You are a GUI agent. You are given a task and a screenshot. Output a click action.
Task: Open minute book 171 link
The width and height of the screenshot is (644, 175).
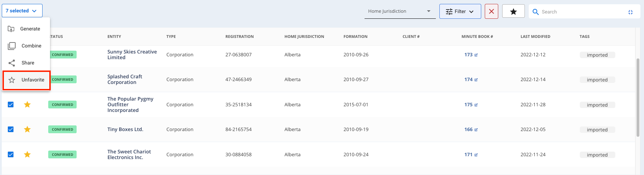[471, 155]
